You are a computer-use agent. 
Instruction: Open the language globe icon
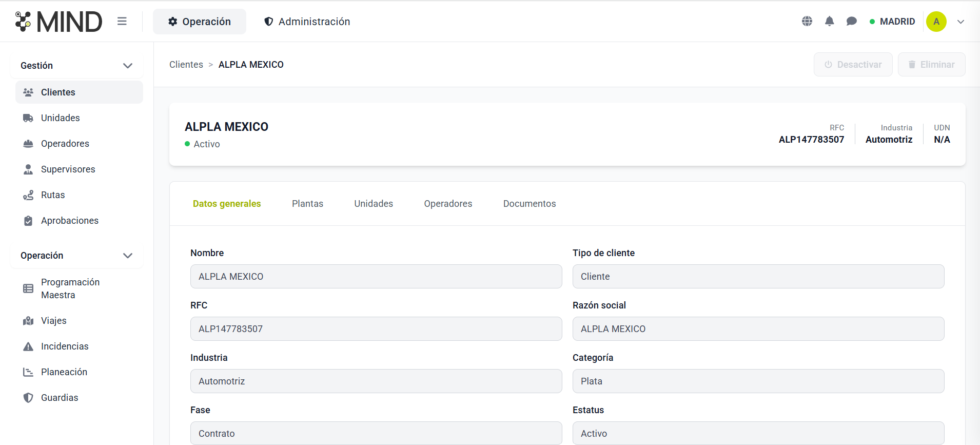pos(807,21)
